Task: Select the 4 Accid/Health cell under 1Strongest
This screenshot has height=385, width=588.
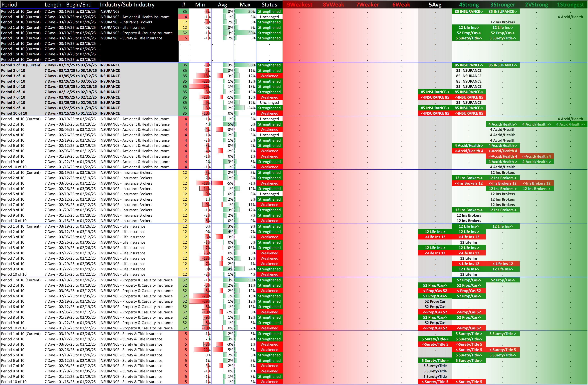Action: pos(570,17)
